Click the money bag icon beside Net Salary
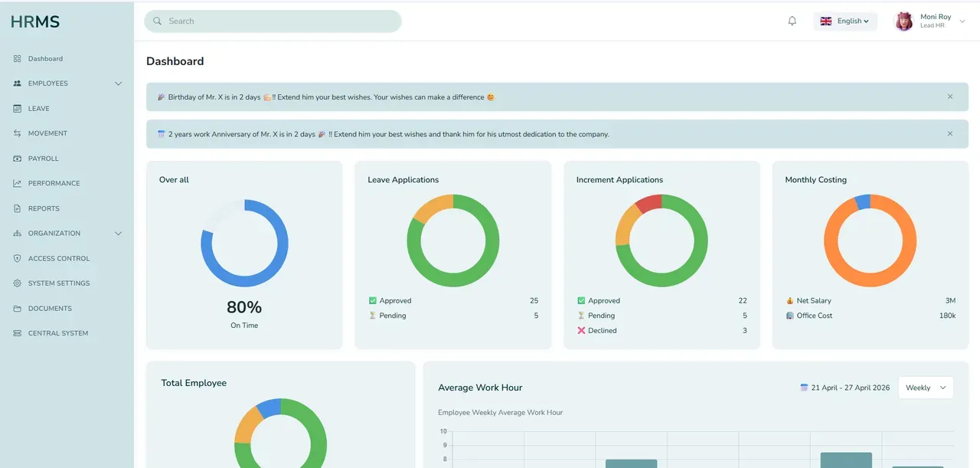This screenshot has width=980, height=468. (x=790, y=301)
